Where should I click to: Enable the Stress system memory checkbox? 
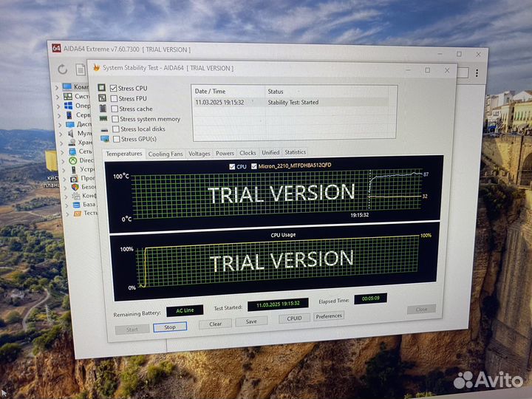coord(115,118)
